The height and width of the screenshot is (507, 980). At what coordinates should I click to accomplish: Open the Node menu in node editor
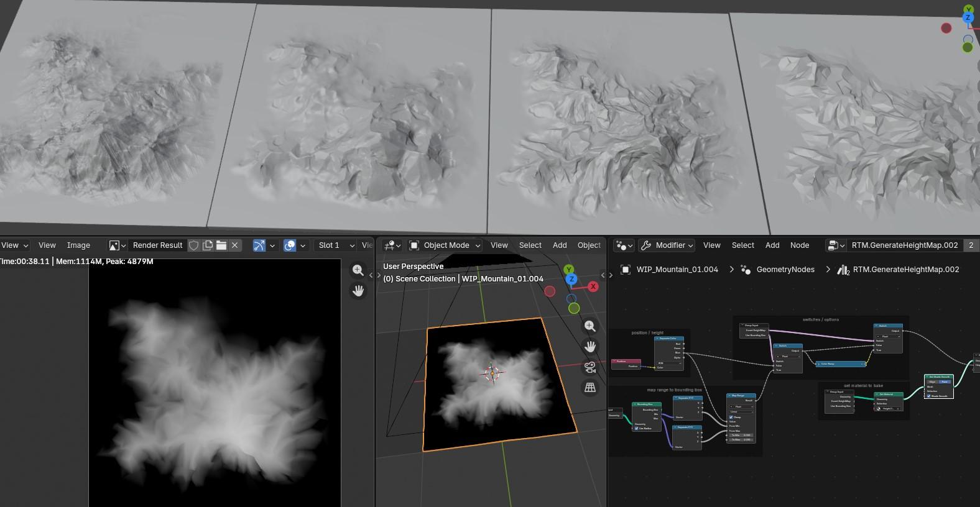point(799,245)
